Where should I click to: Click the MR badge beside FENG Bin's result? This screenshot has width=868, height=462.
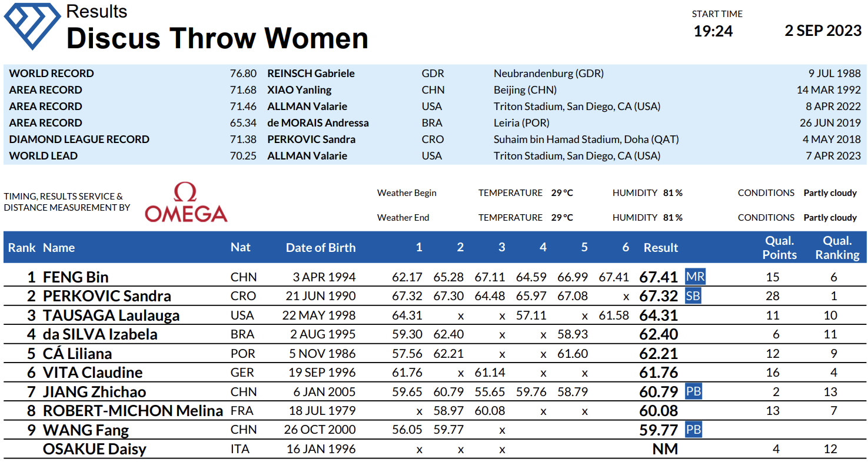point(695,277)
